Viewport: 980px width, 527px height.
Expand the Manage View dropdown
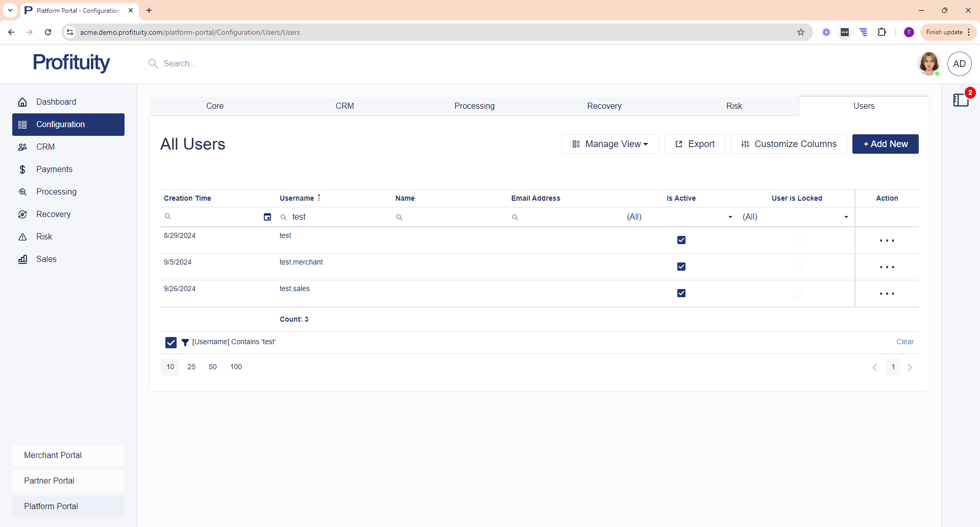point(610,144)
